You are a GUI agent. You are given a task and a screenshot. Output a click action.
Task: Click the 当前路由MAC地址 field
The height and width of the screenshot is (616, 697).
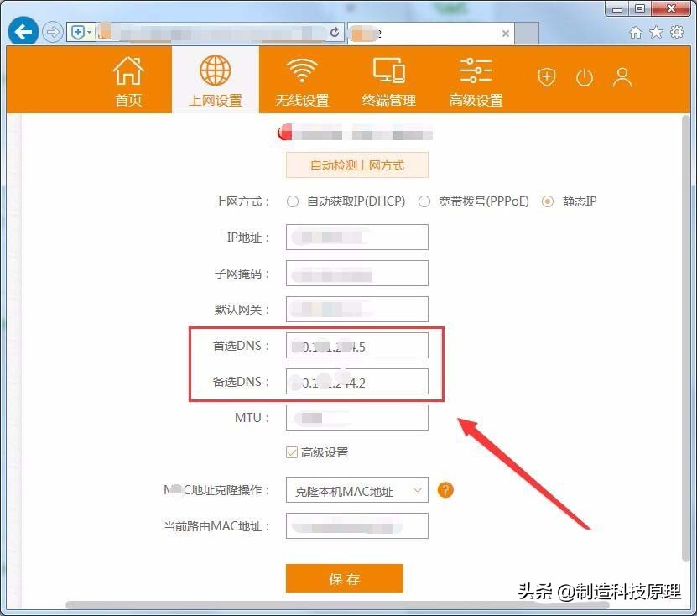click(x=357, y=525)
